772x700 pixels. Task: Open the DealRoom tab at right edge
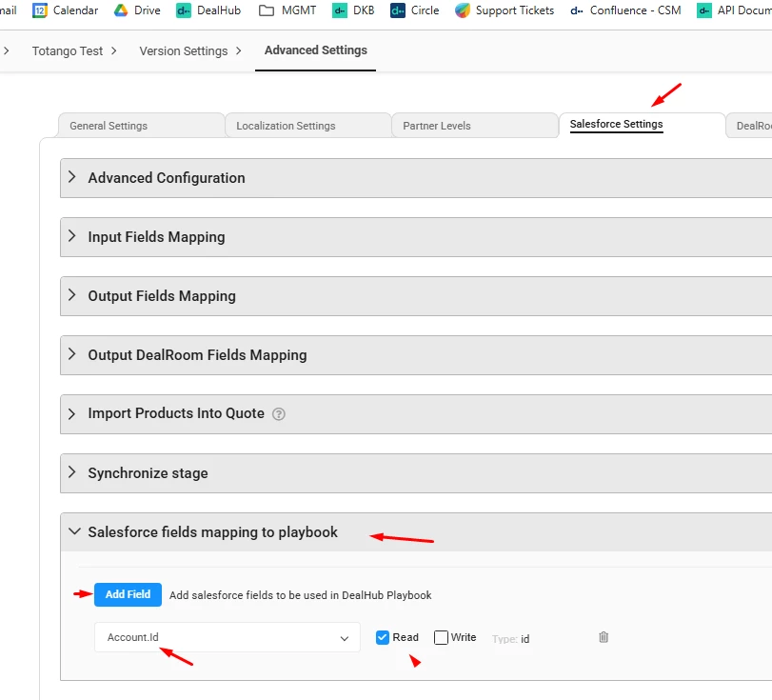click(749, 126)
